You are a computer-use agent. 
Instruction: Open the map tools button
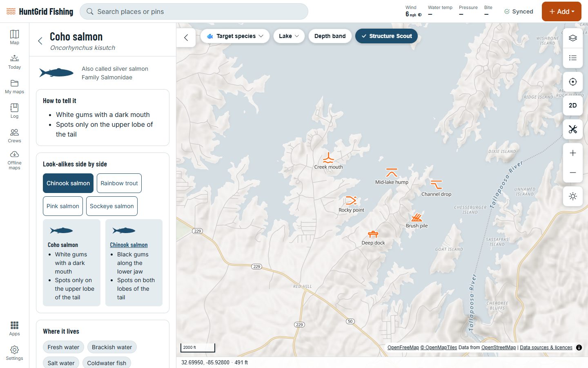pos(573,129)
